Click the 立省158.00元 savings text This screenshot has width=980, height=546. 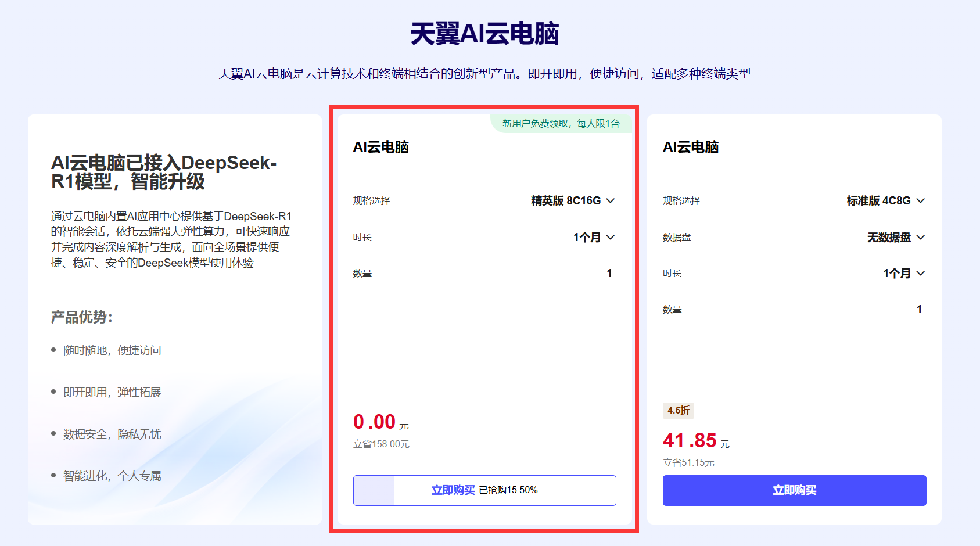click(x=382, y=444)
